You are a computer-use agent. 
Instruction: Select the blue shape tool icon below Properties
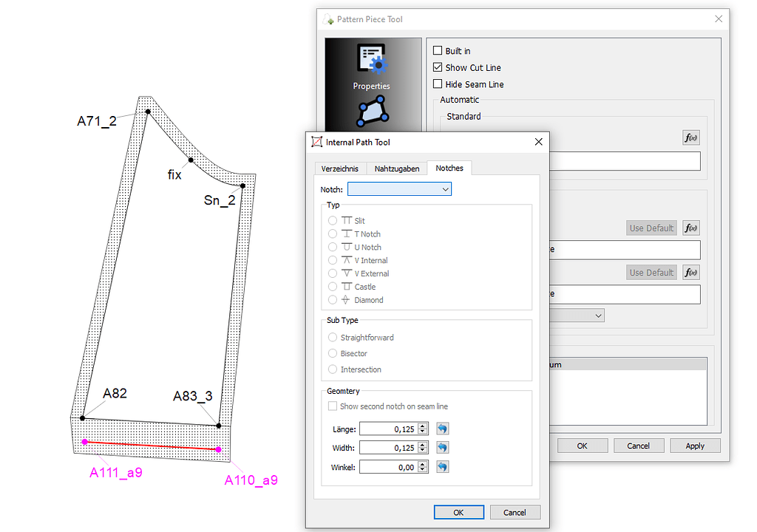pos(371,109)
